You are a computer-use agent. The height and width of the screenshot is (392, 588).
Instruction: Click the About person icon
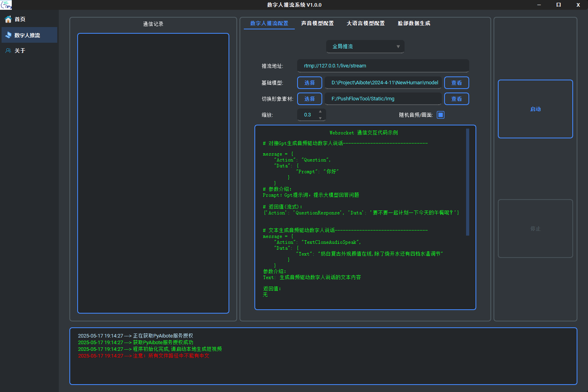tap(8, 51)
